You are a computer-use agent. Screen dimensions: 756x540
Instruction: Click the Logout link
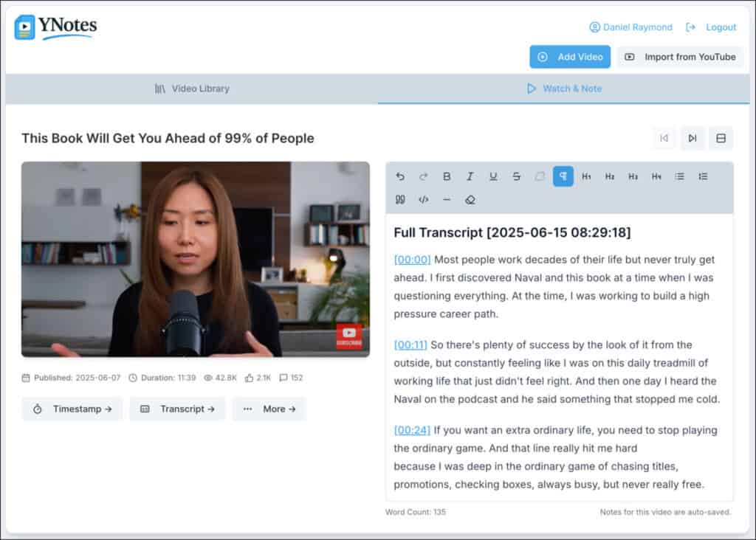coord(711,27)
